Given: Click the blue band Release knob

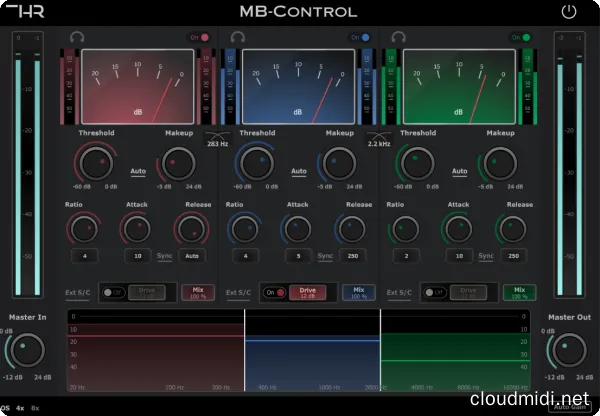Looking at the screenshot, I should click(352, 229).
